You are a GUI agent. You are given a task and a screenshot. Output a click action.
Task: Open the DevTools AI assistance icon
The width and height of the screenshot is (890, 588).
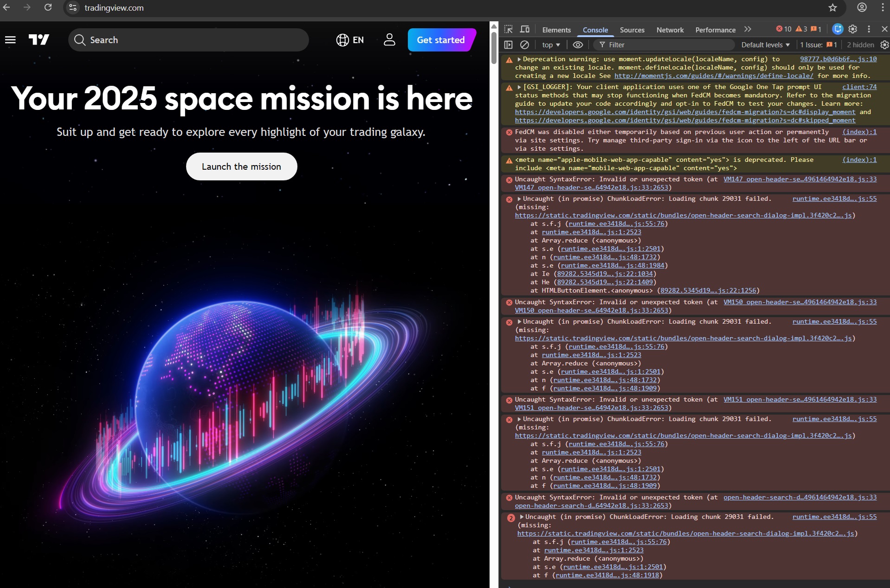pos(838,29)
